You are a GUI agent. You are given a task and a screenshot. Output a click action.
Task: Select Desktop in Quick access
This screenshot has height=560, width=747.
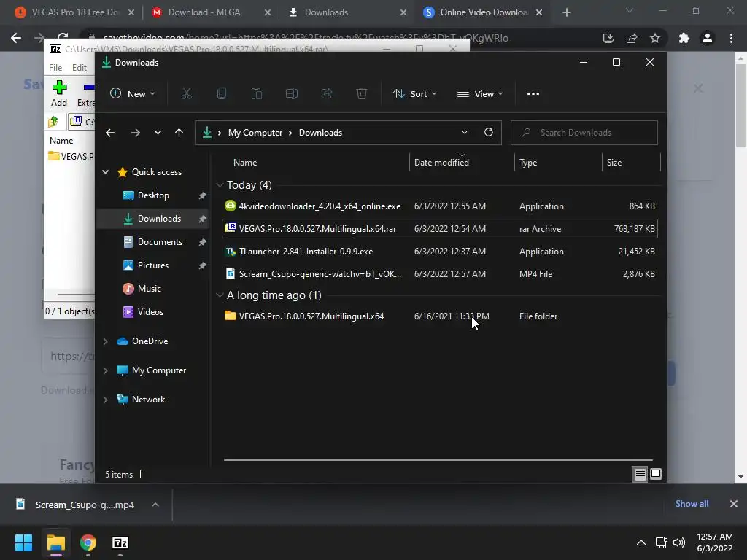pyautogui.click(x=153, y=195)
